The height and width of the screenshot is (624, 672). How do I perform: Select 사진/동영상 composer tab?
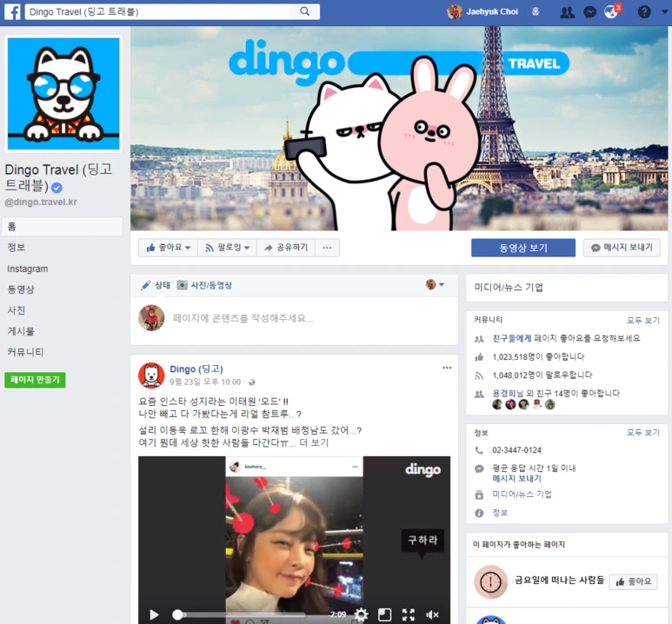[205, 285]
